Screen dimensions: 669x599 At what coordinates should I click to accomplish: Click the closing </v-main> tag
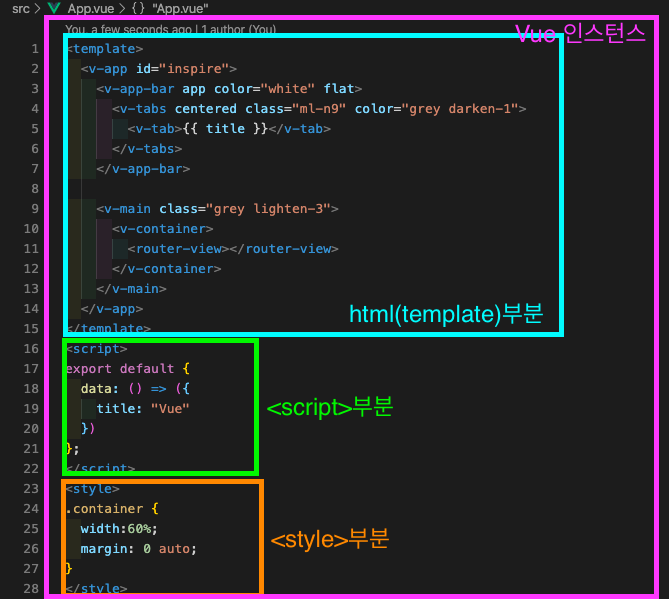tap(131, 289)
